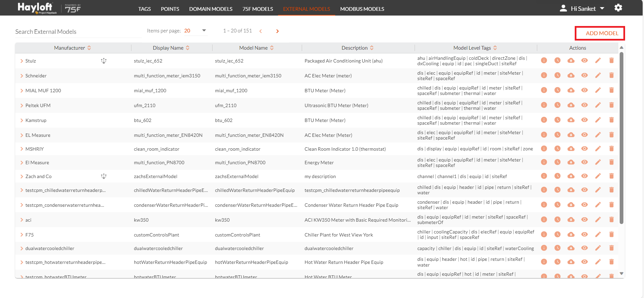Open Hi Sanket user dropdown arrow

pos(602,8)
